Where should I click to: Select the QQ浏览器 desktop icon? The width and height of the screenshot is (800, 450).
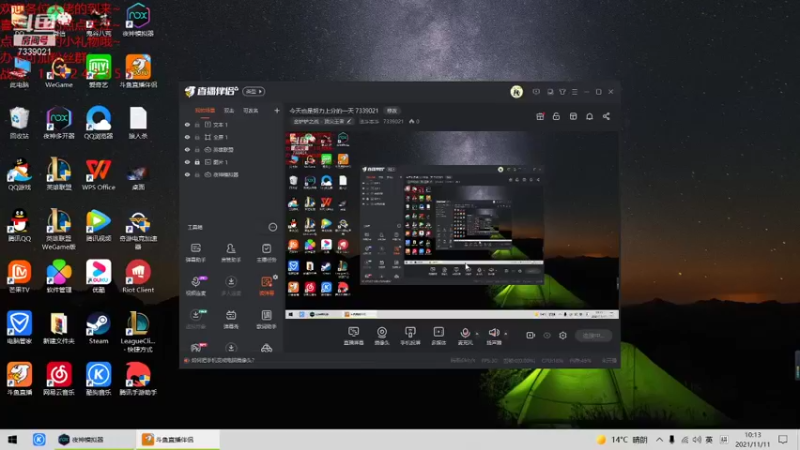click(x=98, y=123)
